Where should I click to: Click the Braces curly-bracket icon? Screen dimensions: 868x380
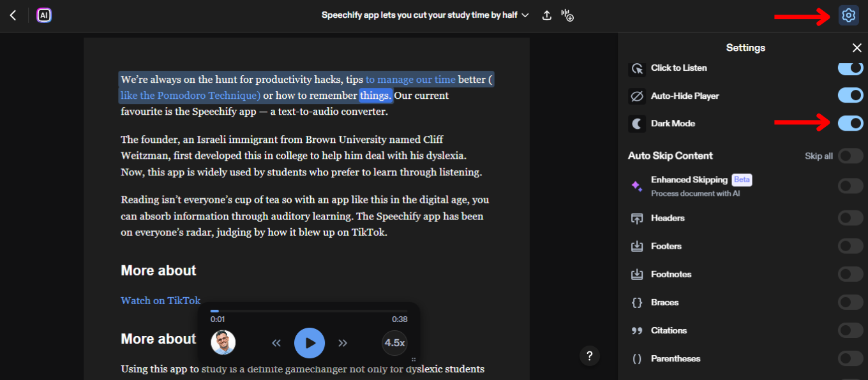[x=636, y=302]
